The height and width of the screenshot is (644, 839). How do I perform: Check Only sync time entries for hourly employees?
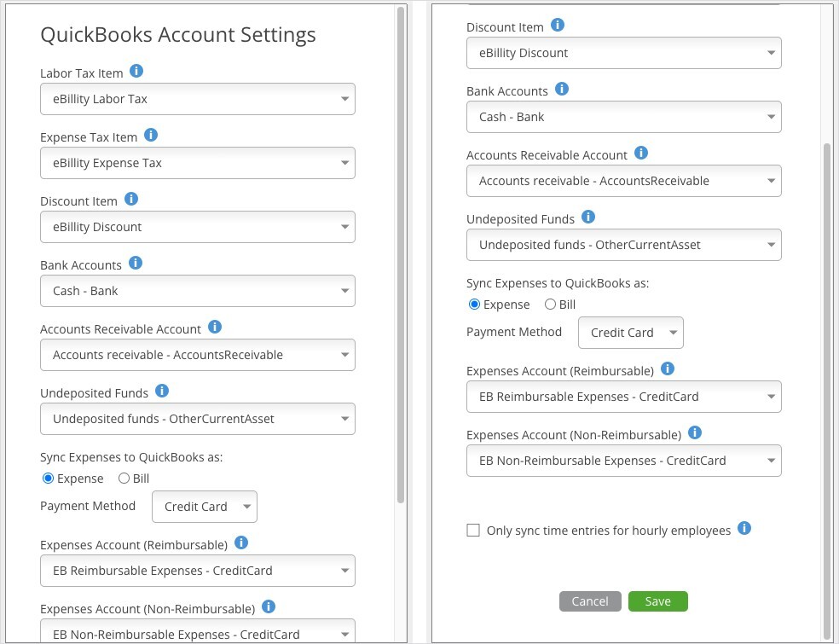tap(473, 531)
